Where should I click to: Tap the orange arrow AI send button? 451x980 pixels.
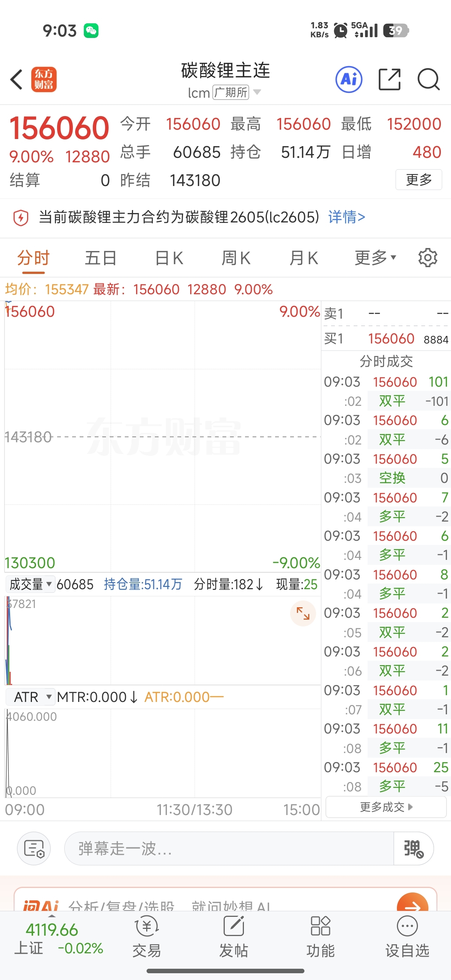[412, 906]
